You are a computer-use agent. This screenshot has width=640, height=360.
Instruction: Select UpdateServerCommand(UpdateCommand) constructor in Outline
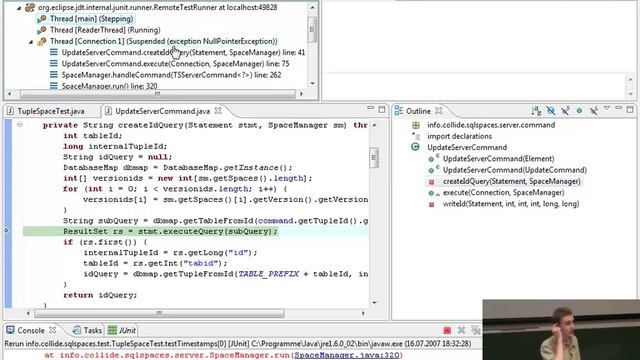[515, 170]
